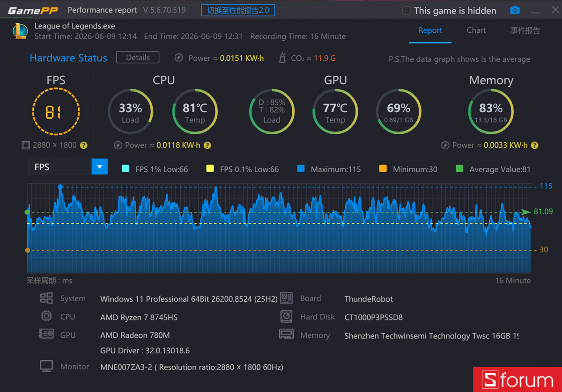Click the Average Value green swatch
Viewport: 562px width, 392px height.
[x=459, y=169]
